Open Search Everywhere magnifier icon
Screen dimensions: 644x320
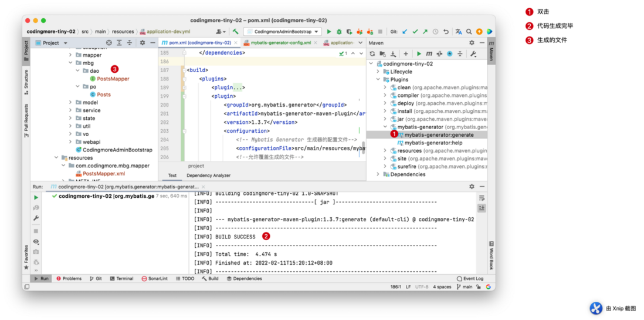pyautogui.click(x=469, y=32)
